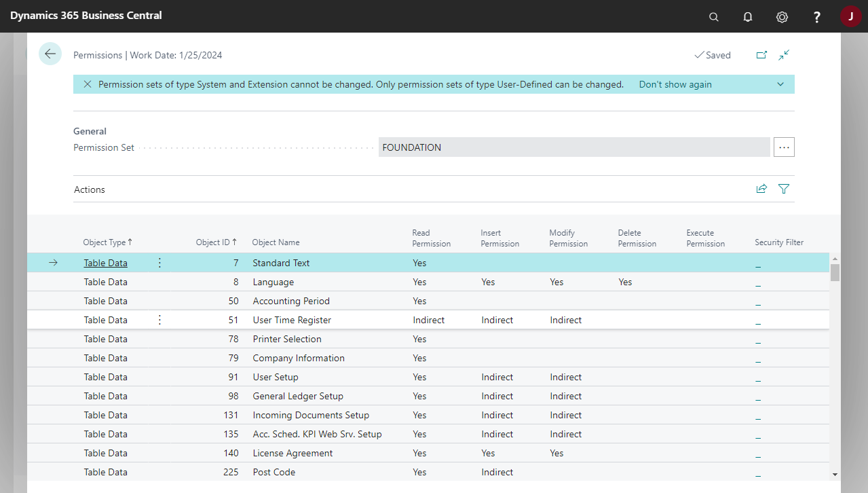The height and width of the screenshot is (493, 868).
Task: Open the Object Name column header menu
Action: click(x=276, y=242)
